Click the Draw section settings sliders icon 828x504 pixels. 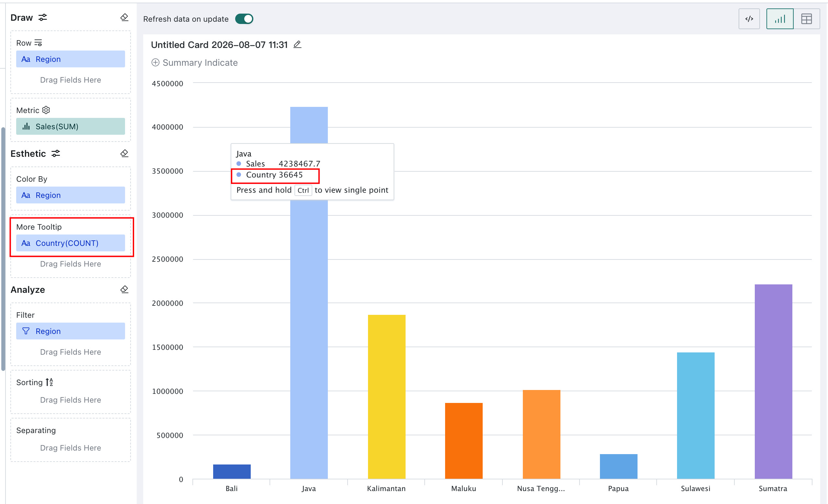[43, 17]
